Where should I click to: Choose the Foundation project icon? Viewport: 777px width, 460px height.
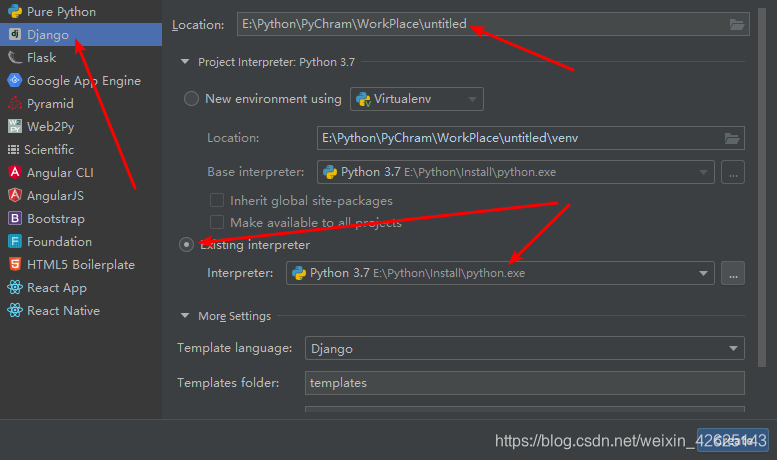pyautogui.click(x=15, y=241)
